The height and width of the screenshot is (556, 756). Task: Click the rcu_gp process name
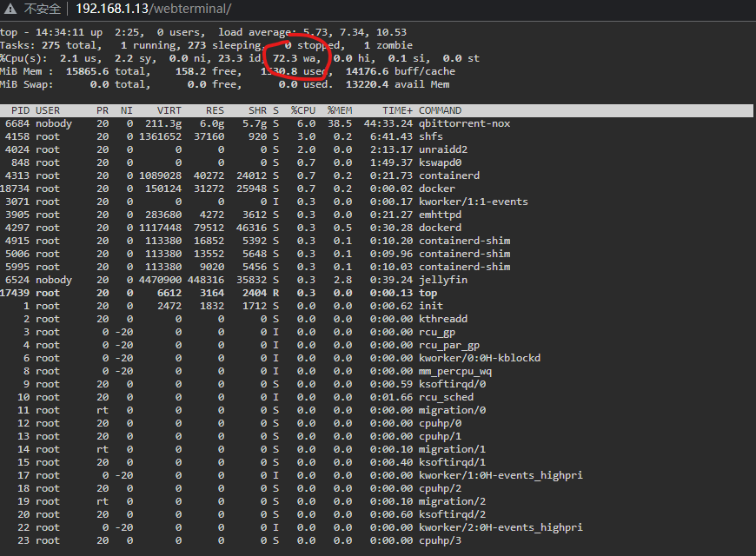(x=437, y=332)
